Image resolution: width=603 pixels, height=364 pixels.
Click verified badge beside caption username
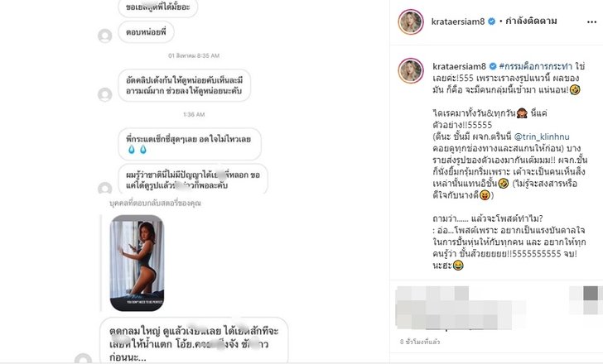coord(493,66)
